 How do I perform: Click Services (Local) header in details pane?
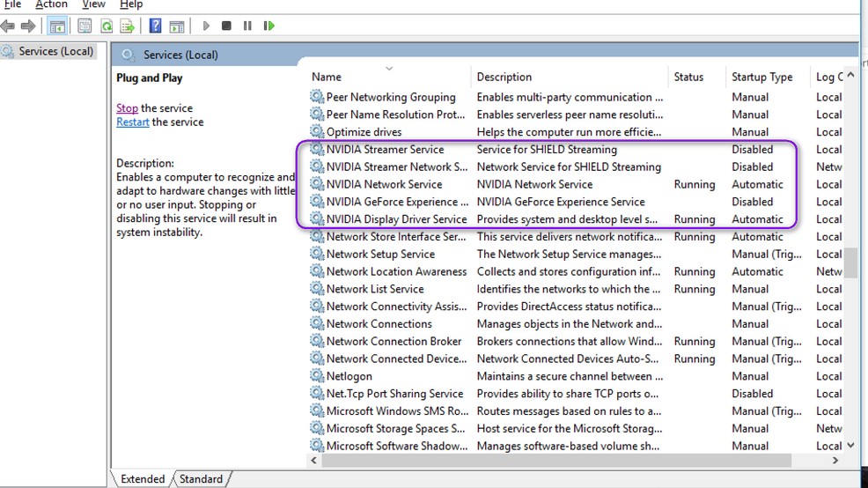180,55
